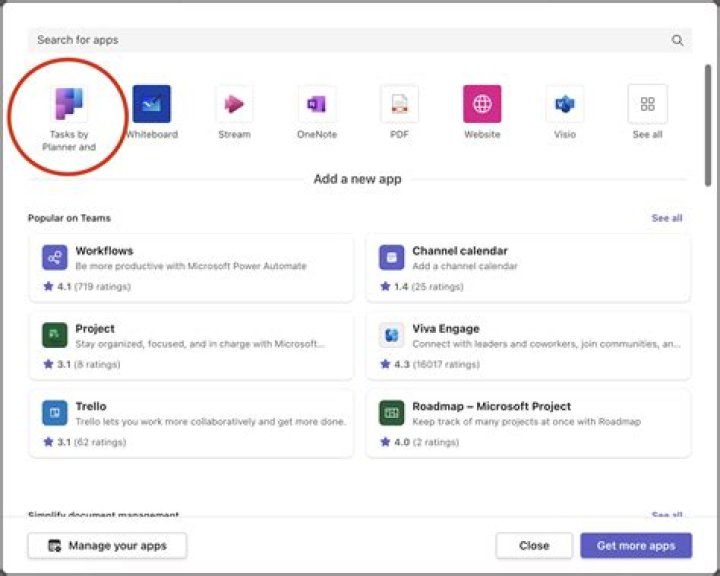
Task: Choose the OneNote app icon
Action: [317, 104]
